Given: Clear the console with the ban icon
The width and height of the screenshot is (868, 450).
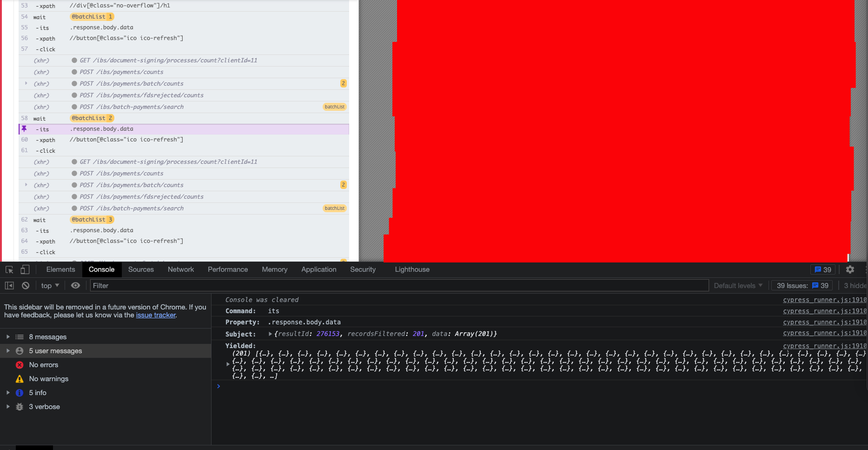Looking at the screenshot, I should tap(26, 285).
